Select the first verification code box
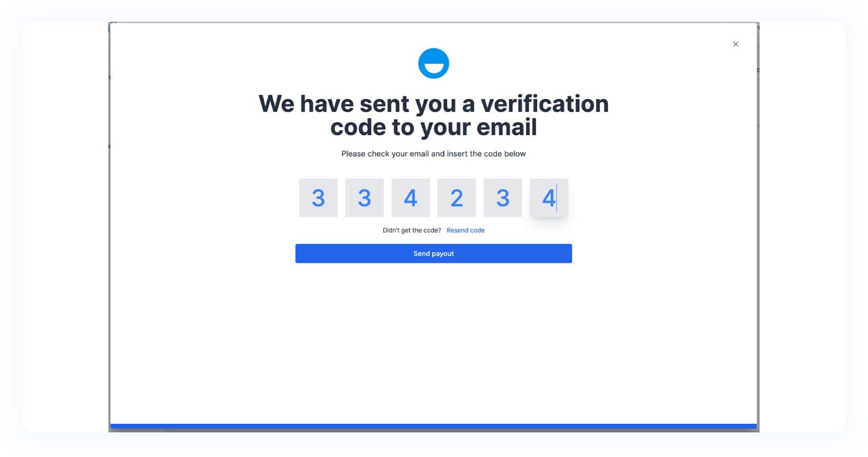This screenshot has height=457, width=868. pyautogui.click(x=318, y=198)
